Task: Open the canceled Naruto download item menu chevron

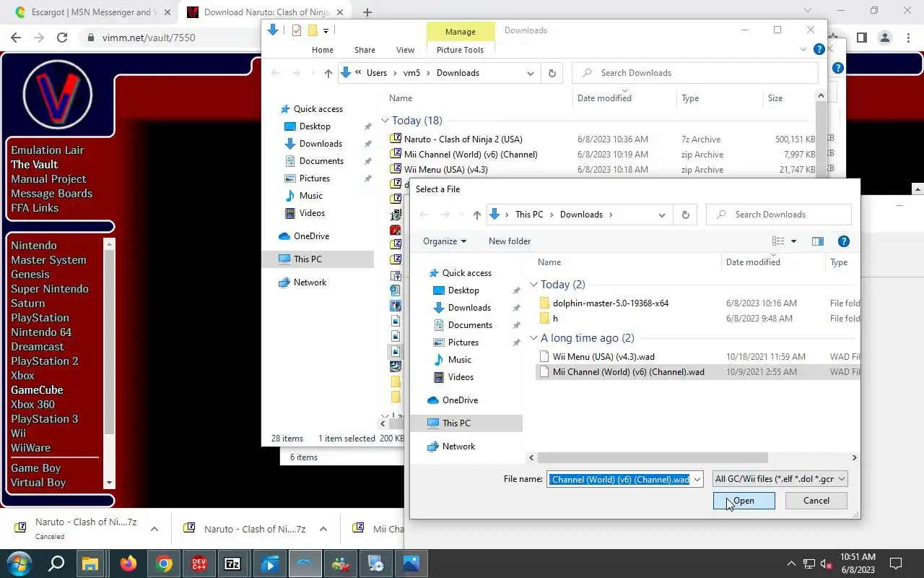Action: coord(154,529)
